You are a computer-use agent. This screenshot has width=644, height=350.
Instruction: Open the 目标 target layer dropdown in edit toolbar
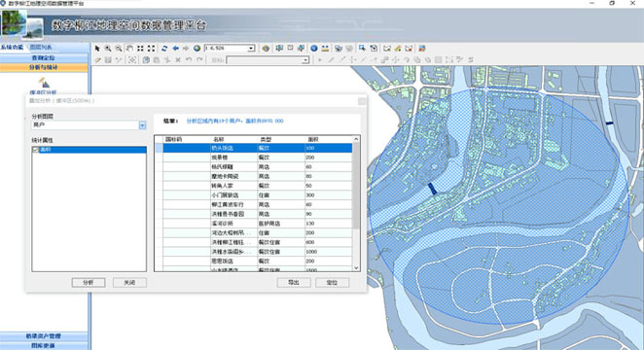click(305, 60)
